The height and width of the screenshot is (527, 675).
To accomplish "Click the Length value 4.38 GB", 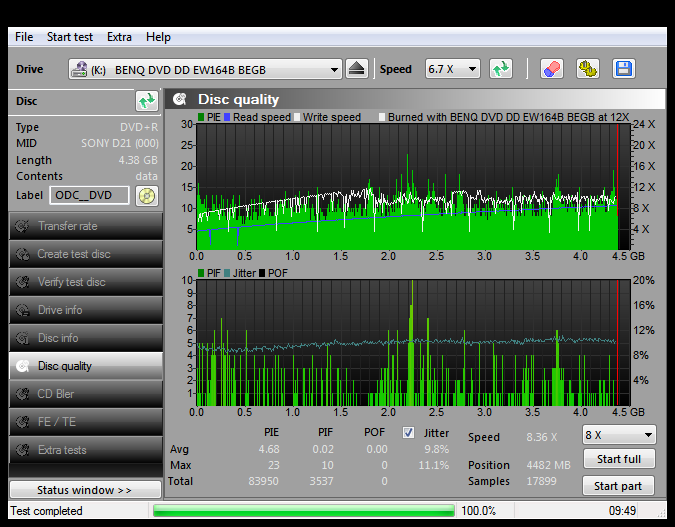I will coord(138,160).
